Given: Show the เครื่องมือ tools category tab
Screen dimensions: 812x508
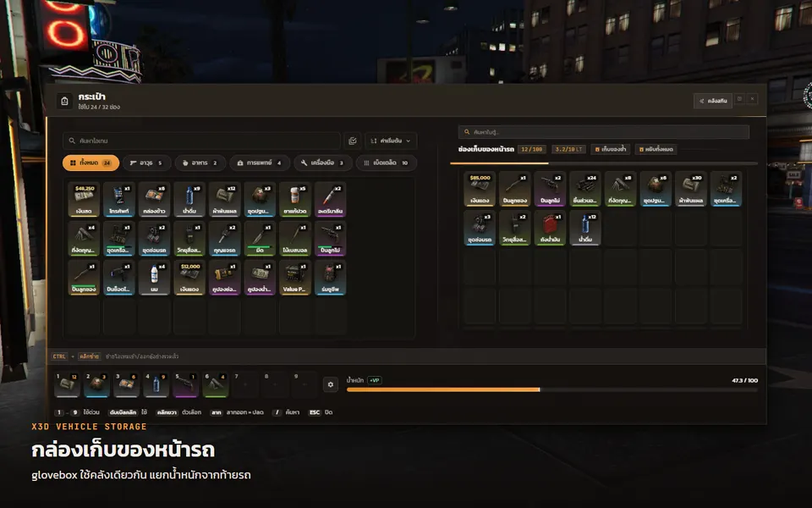Looking at the screenshot, I should (x=322, y=163).
